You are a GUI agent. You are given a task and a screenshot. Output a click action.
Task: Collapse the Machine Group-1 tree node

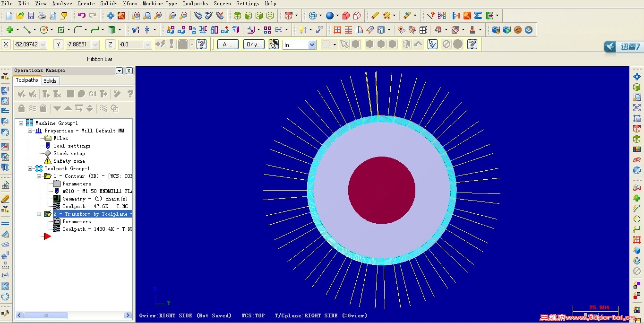21,123
